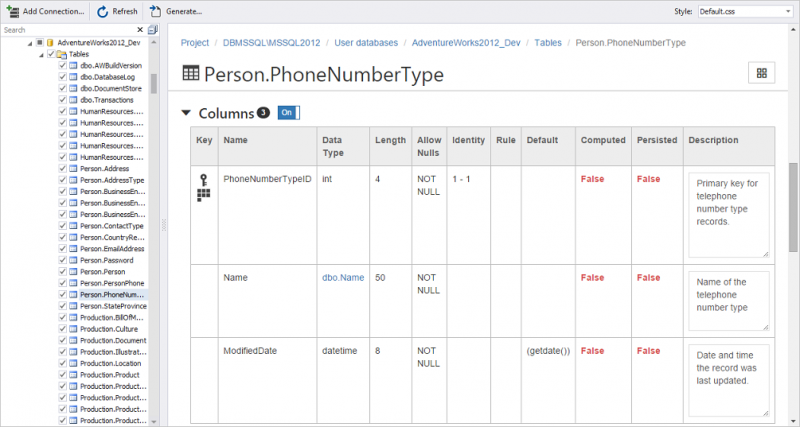Open the DBMSSQL\MSSQL2012 breadcrumb link
This screenshot has height=427, width=800.
pyautogui.click(x=271, y=43)
